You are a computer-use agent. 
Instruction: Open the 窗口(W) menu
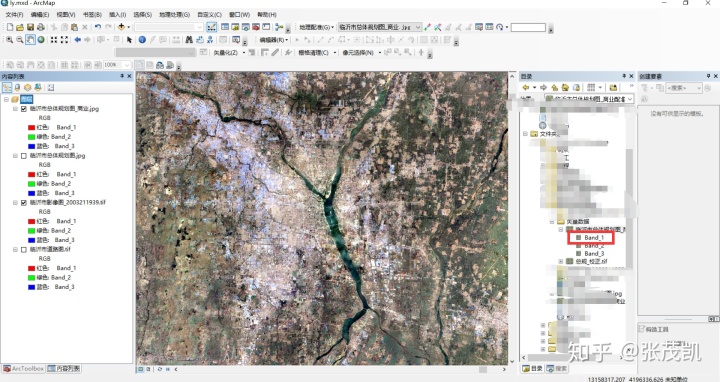240,15
